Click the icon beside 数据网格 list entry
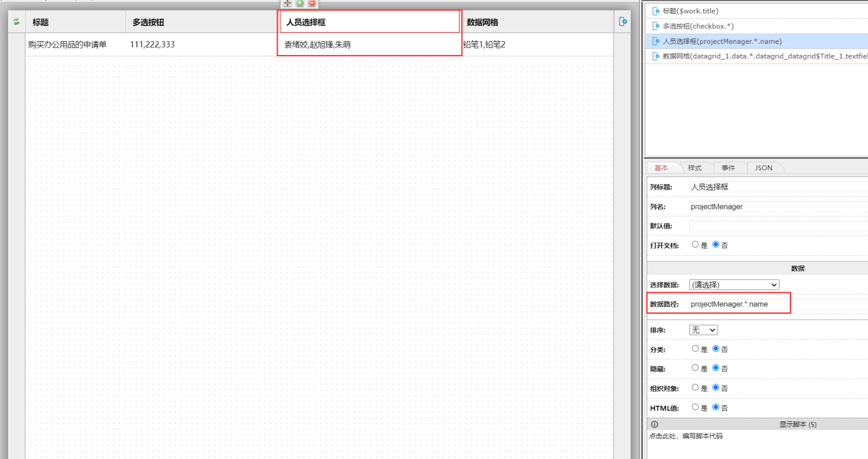Image resolution: width=868 pixels, height=459 pixels. [656, 56]
